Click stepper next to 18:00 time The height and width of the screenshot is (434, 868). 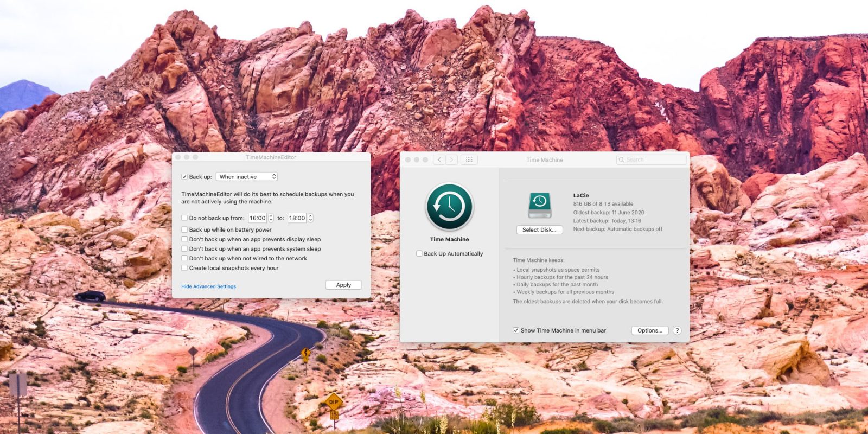pyautogui.click(x=310, y=218)
